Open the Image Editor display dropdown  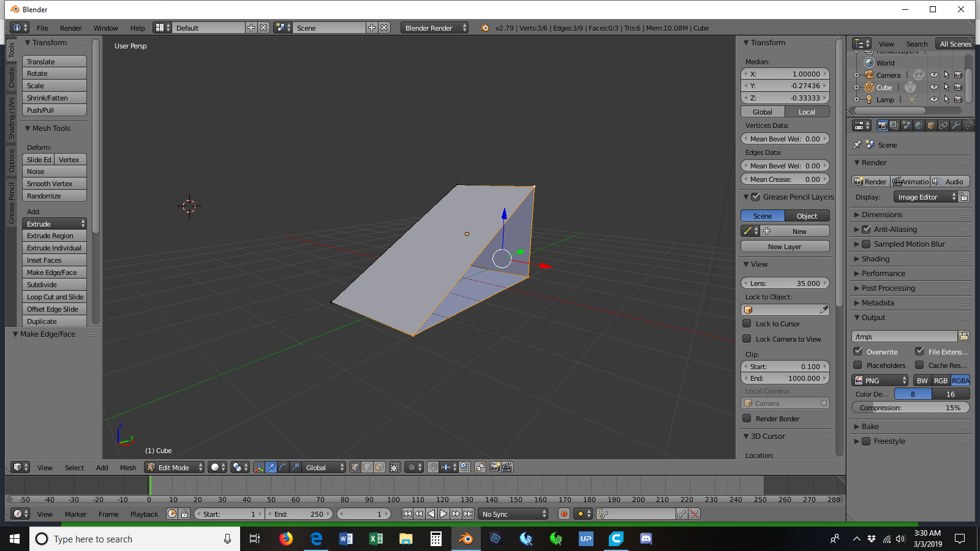click(x=925, y=197)
